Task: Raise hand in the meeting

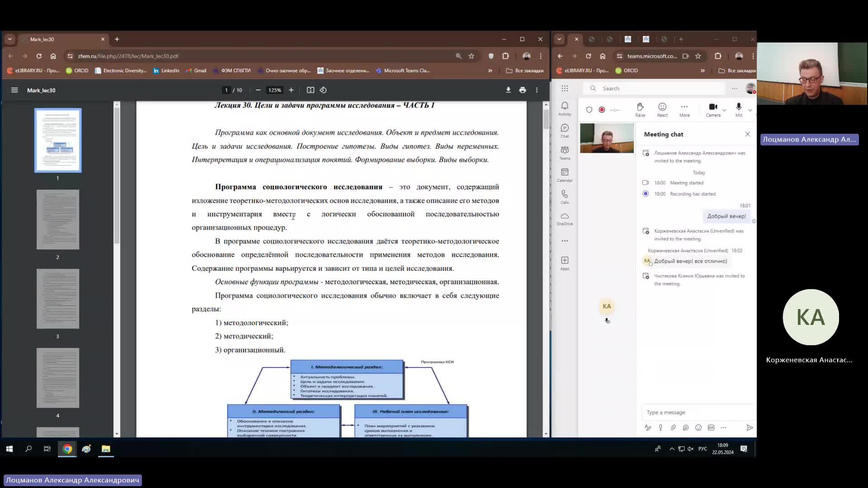Action: [640, 109]
